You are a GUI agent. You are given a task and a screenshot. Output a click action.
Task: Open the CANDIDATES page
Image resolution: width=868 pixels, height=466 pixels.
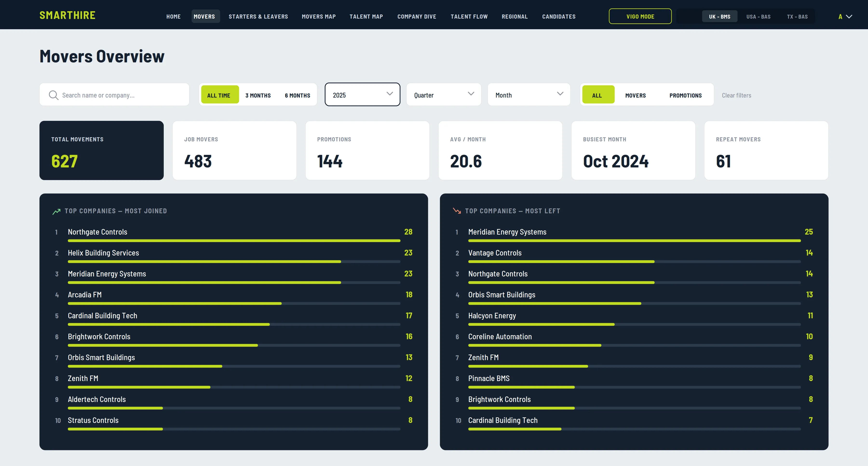(x=559, y=16)
